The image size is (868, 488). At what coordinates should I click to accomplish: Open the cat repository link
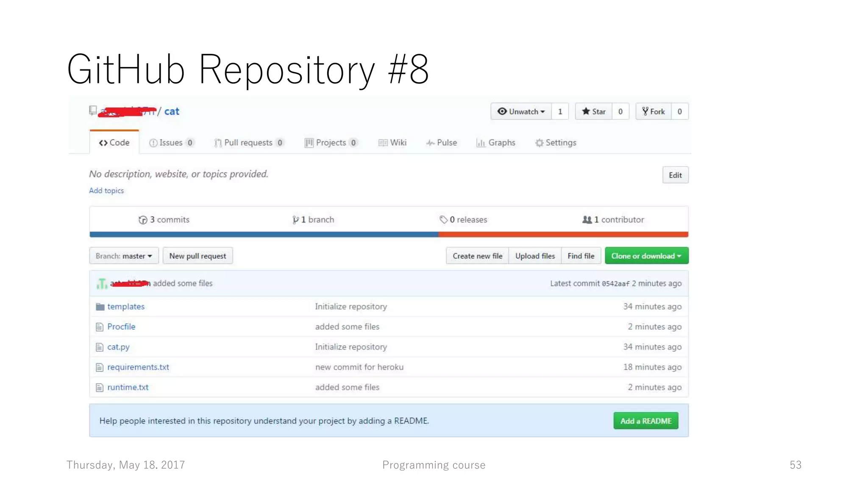(x=172, y=111)
